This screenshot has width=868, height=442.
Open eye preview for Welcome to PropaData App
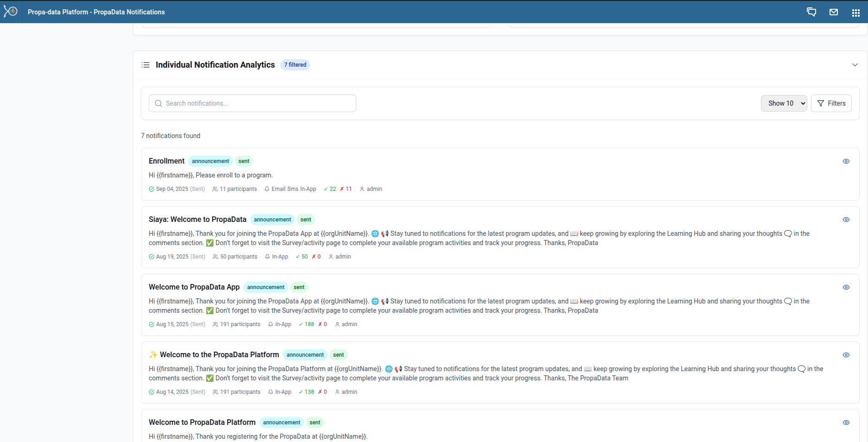846,287
